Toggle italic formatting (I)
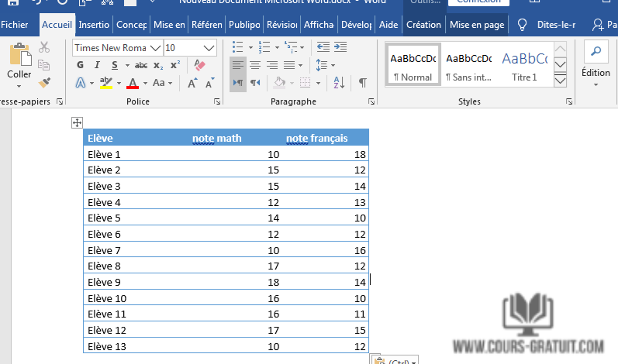 click(x=96, y=65)
